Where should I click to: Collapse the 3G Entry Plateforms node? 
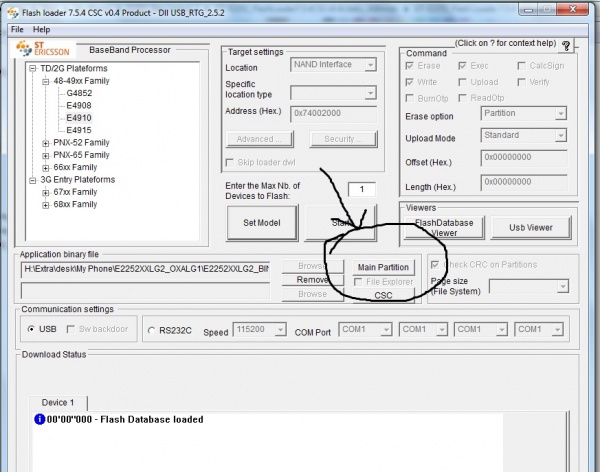33,180
